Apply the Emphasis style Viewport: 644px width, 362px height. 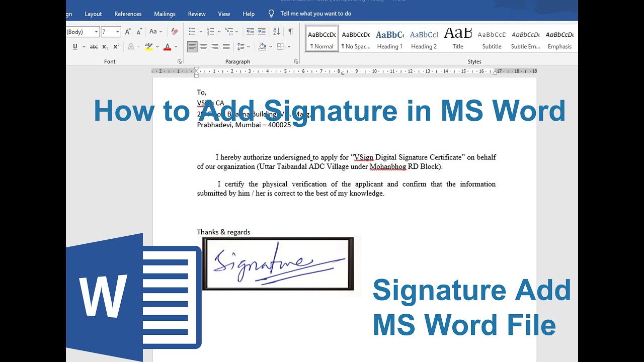[x=559, y=38]
